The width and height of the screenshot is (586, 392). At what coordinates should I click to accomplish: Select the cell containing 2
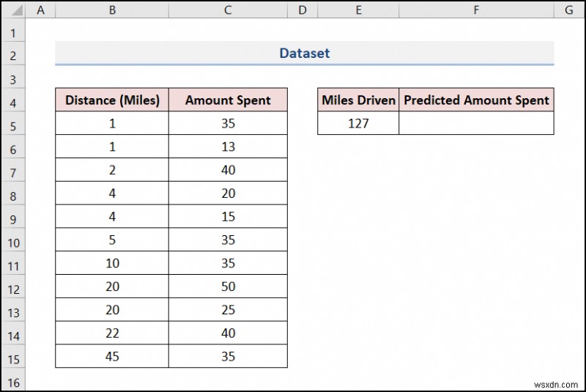pos(112,170)
